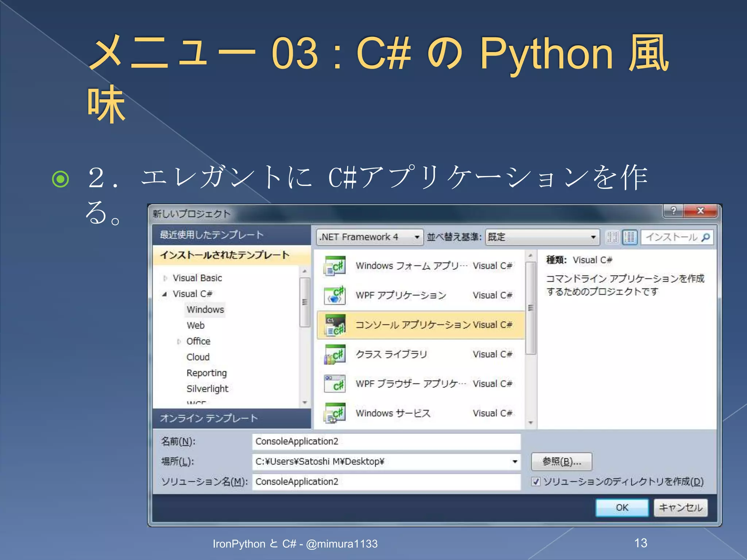Click the ソリューション名 input field
The image size is (747, 560).
386,482
